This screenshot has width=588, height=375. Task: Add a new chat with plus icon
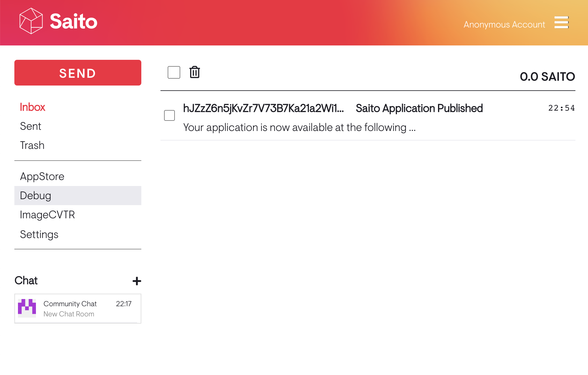(x=137, y=281)
